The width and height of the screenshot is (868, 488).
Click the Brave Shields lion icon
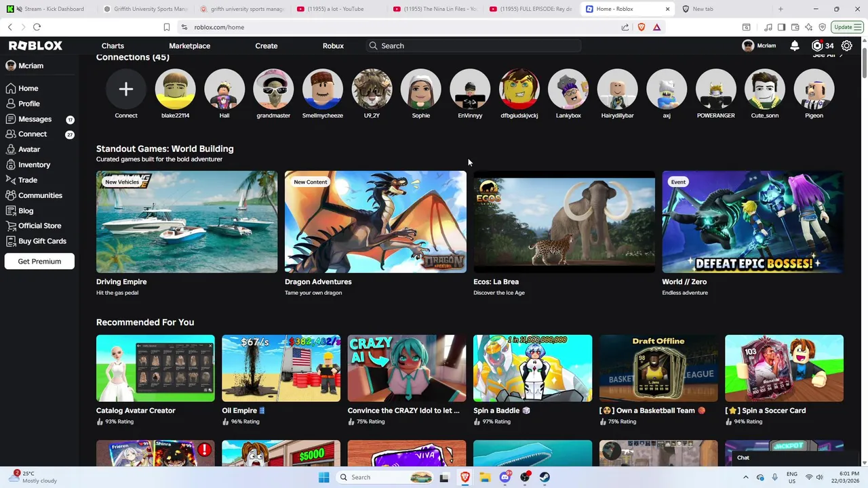[x=642, y=27]
